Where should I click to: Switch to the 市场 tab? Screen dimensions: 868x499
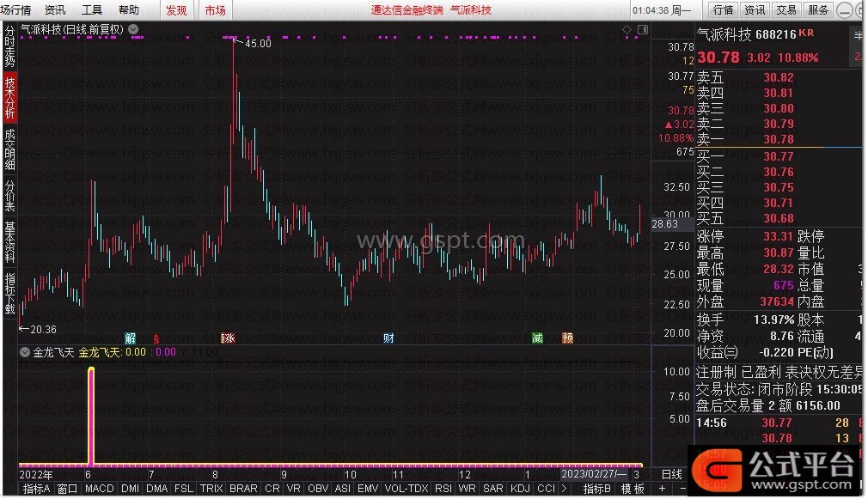(x=216, y=10)
